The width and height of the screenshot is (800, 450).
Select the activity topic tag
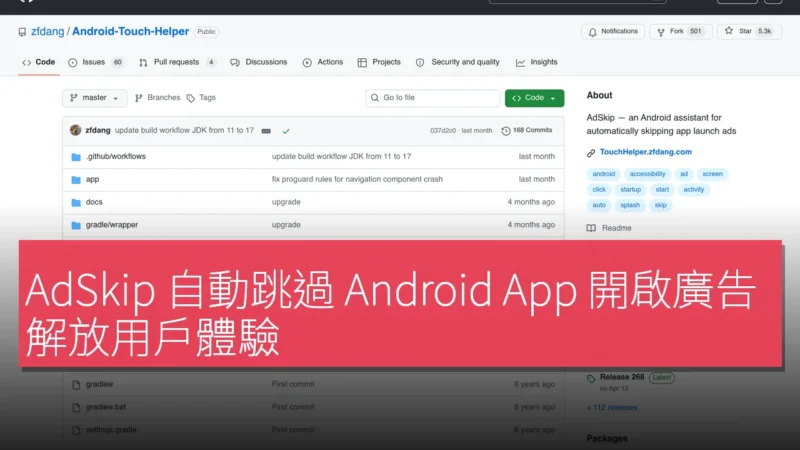pos(693,190)
